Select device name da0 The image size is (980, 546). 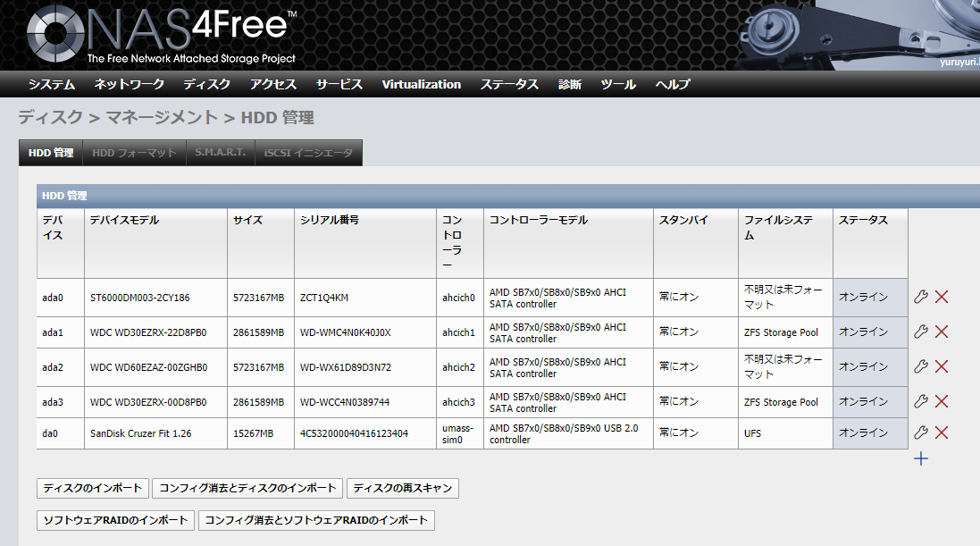50,433
